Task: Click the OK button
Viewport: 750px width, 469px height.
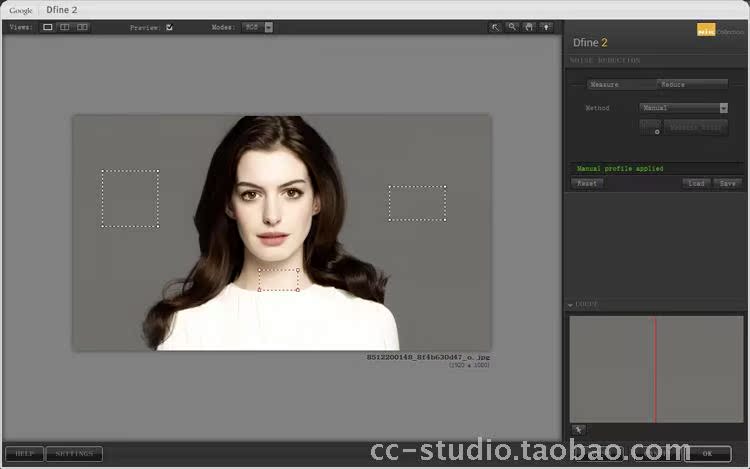Action: (707, 453)
